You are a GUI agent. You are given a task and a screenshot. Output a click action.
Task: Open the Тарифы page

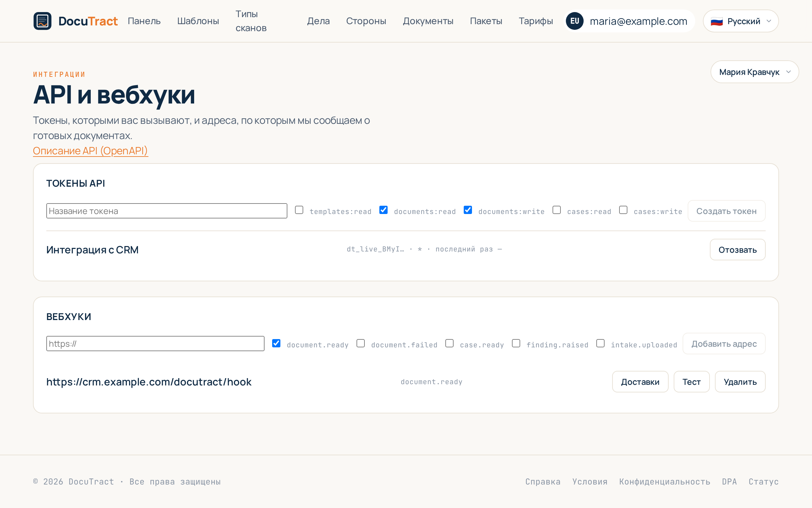coord(535,21)
